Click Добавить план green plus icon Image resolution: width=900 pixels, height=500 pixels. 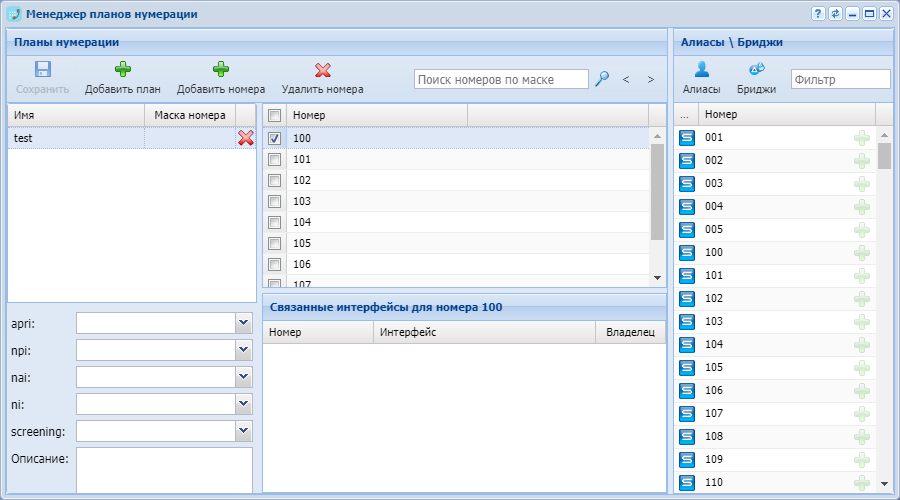coord(122,69)
